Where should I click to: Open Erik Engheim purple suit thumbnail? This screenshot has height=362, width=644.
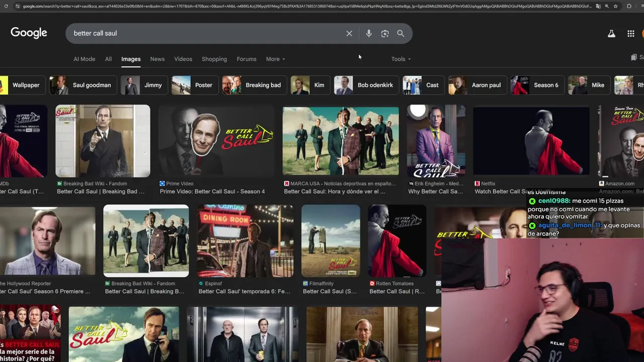point(436,141)
